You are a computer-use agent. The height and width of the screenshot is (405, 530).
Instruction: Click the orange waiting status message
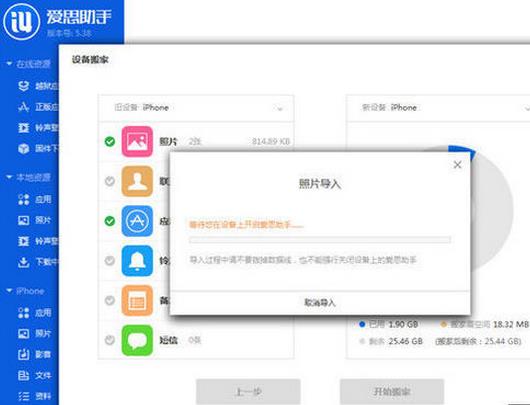(246, 225)
